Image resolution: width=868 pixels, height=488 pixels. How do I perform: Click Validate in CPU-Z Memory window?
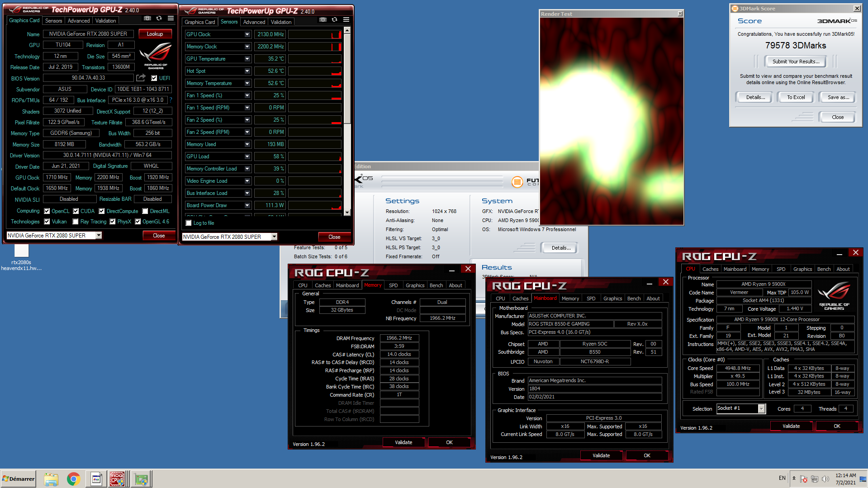[x=403, y=442]
